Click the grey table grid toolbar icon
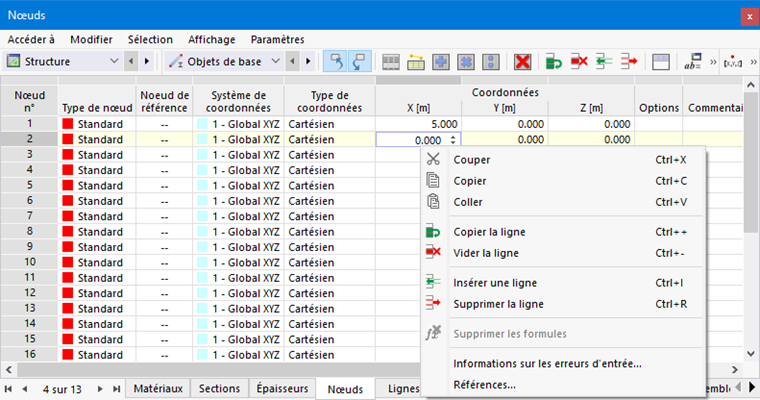The image size is (760, 400). pyautogui.click(x=391, y=62)
